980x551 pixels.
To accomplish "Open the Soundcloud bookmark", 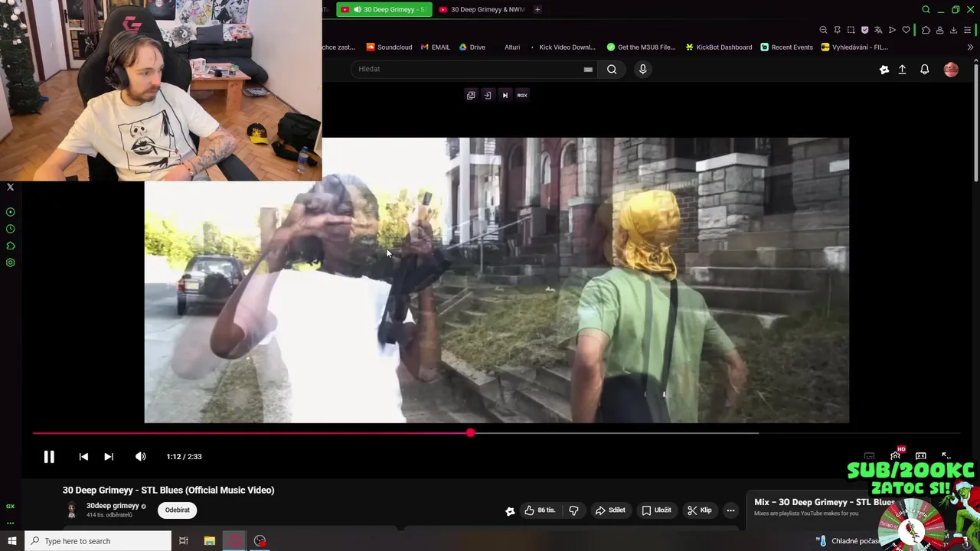I will coord(390,47).
